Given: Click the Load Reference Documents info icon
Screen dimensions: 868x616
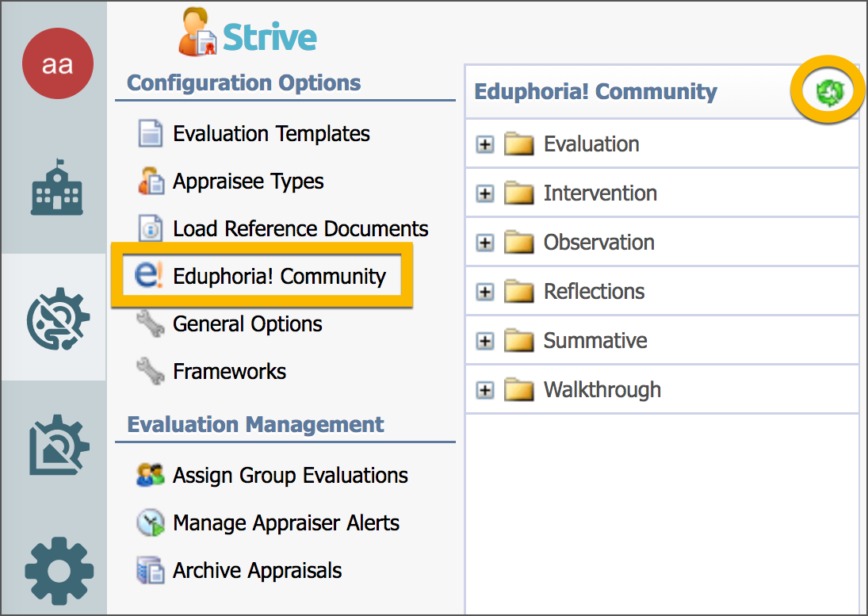Looking at the screenshot, I should (x=151, y=228).
